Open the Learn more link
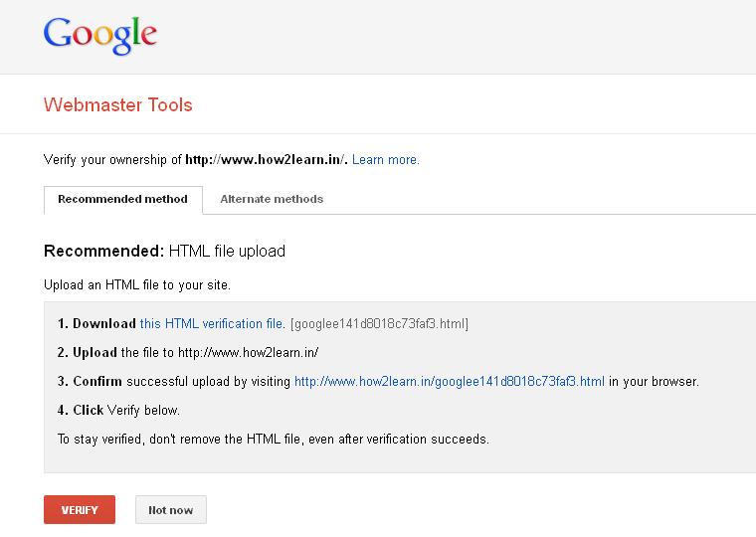This screenshot has width=756, height=537. click(386, 159)
